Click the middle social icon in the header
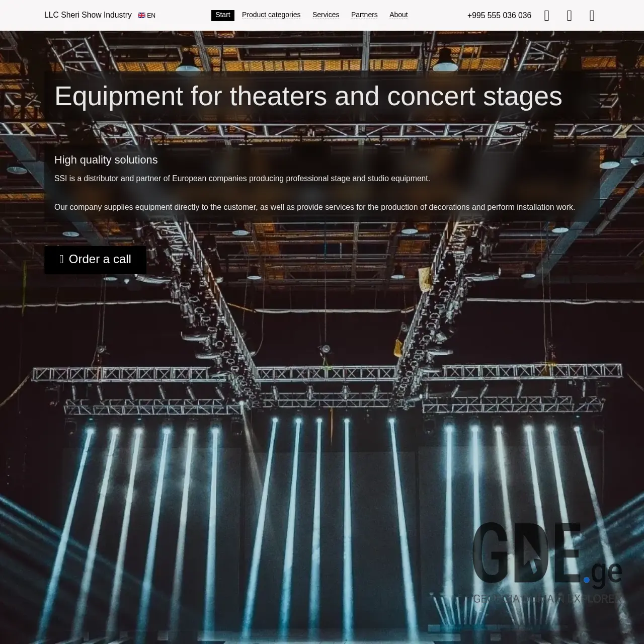This screenshot has width=644, height=644. click(x=569, y=15)
